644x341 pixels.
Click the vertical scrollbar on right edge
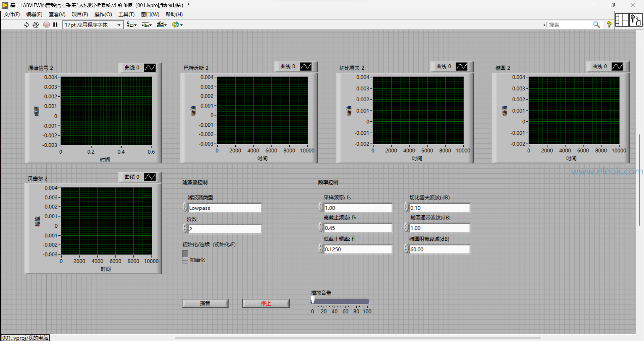click(640, 179)
